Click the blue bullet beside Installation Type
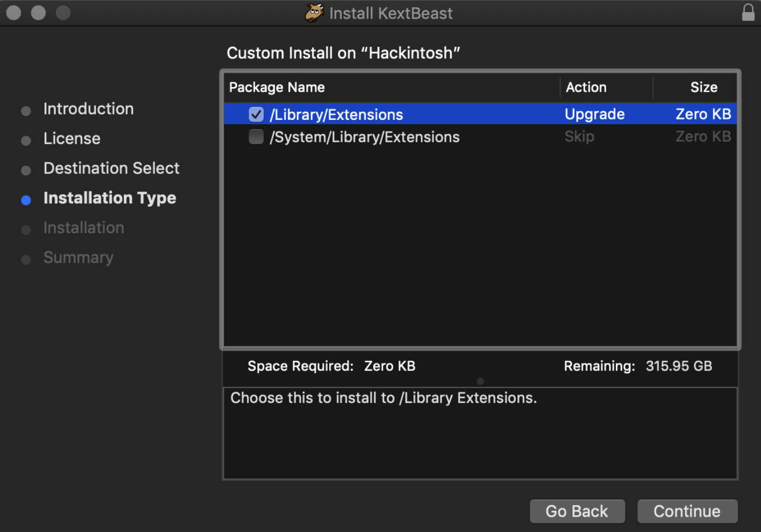Viewport: 761px width, 532px height. tap(26, 200)
